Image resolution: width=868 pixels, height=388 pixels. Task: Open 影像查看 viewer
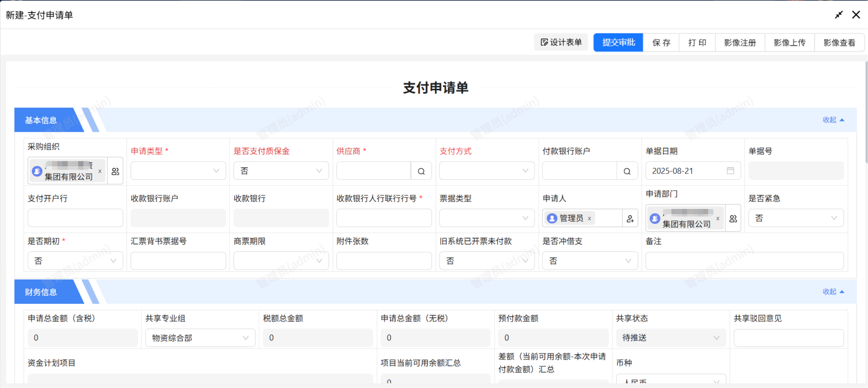point(839,43)
